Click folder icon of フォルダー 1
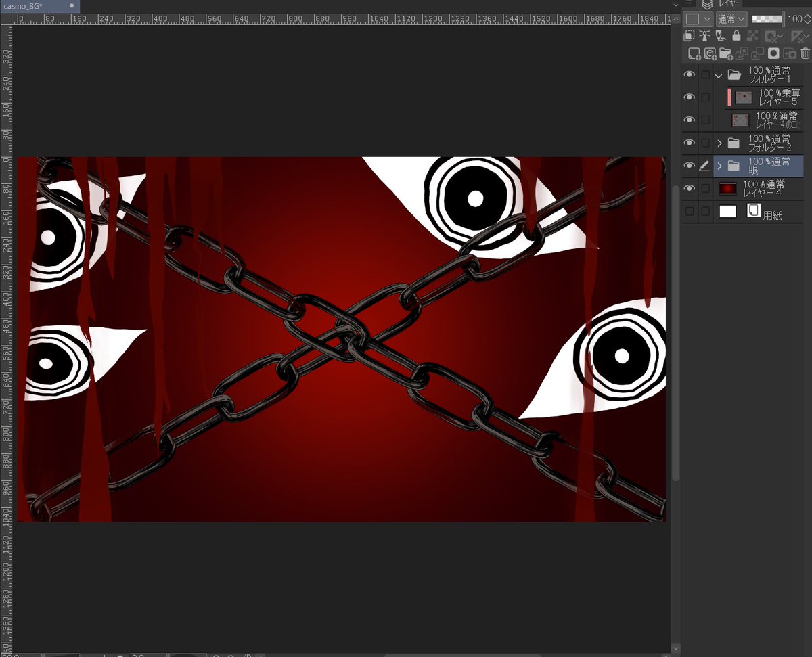 click(x=734, y=75)
